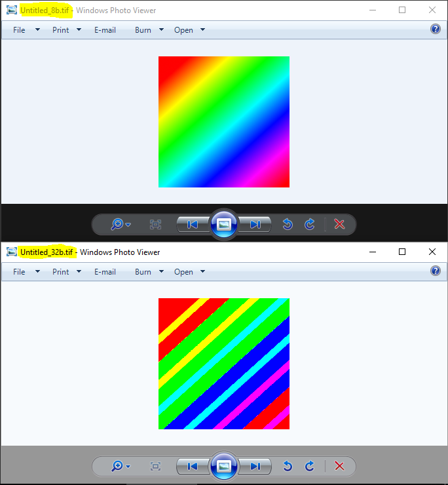Expand zoom arrow in Untitled_32b.tif window

[x=128, y=467]
